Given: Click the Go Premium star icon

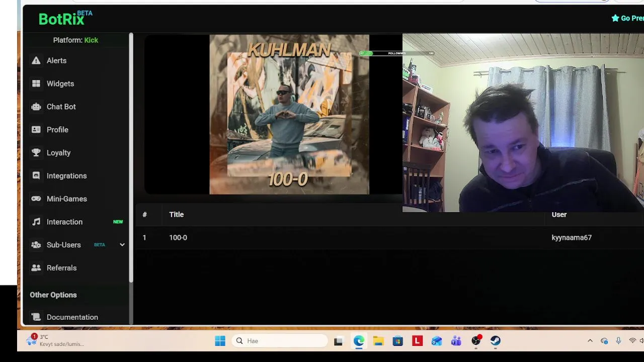Looking at the screenshot, I should (615, 18).
